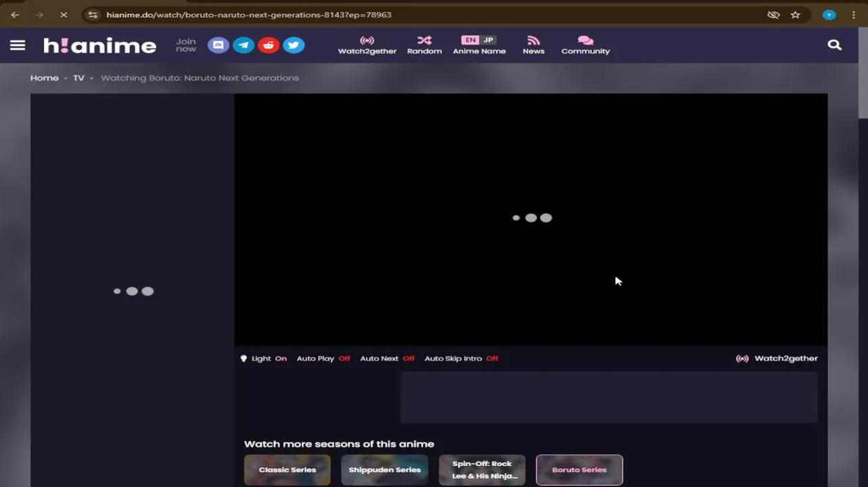Select the Boruto Series season
The height and width of the screenshot is (487, 868).
pos(579,470)
